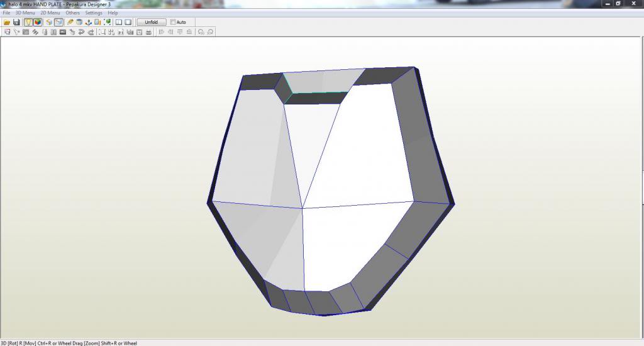Toggle the highlighted blue-framed sheet icon
Image resolution: width=644 pixels, height=346 pixels.
click(x=58, y=22)
